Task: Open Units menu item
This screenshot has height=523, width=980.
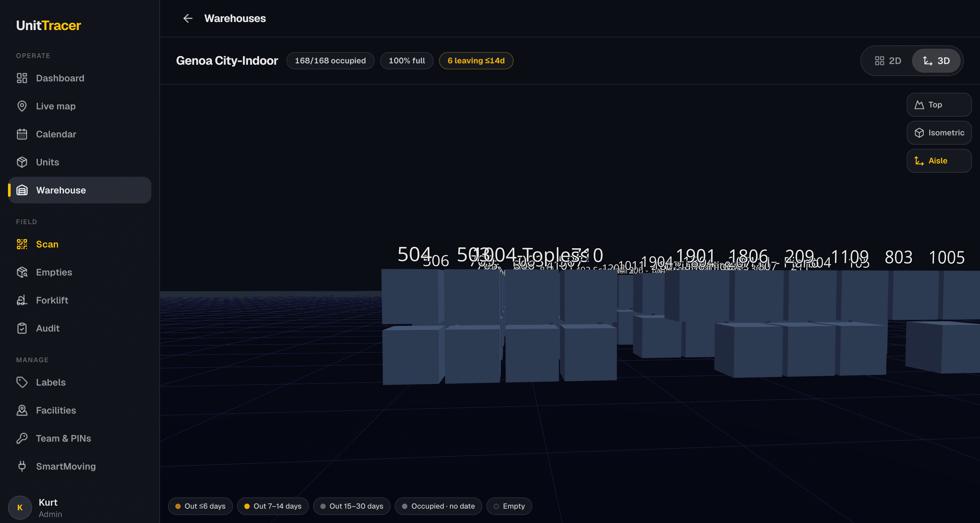Action: pyautogui.click(x=80, y=162)
